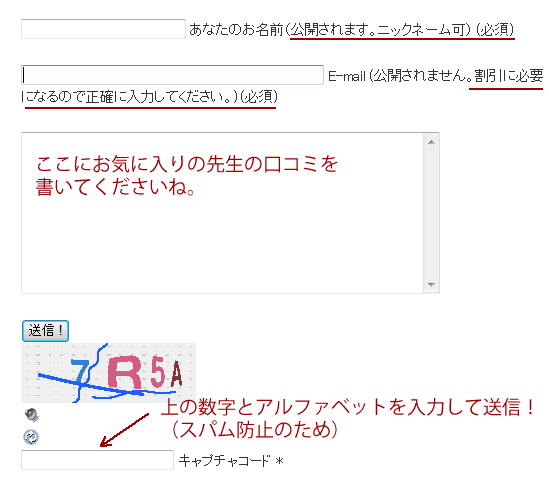Focus the キャプチャコード input field
The image size is (549, 482).
coord(97,460)
